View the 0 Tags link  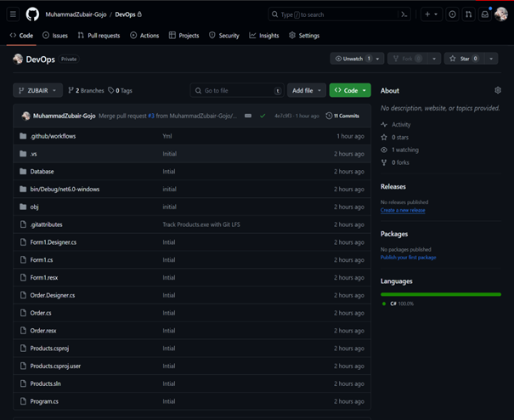click(120, 91)
